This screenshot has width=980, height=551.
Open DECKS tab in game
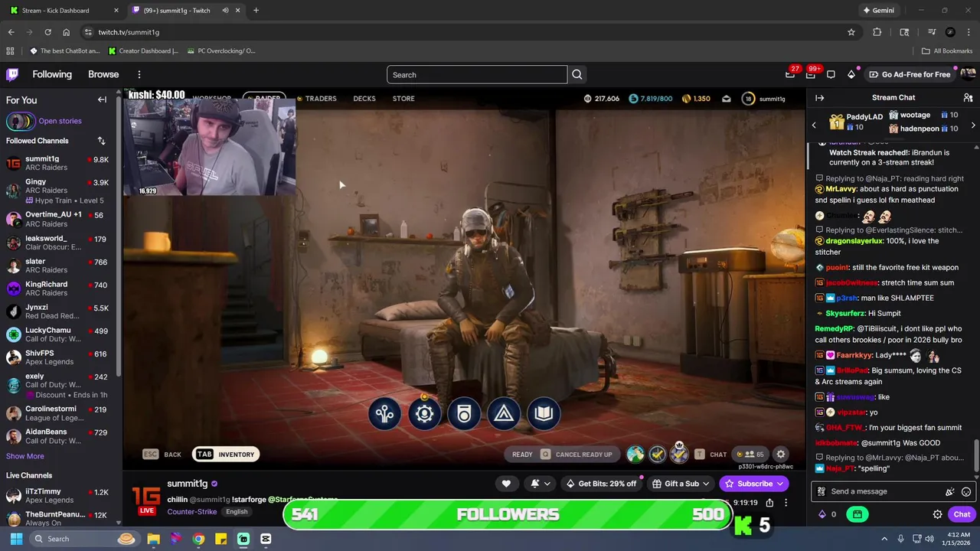tap(364, 99)
